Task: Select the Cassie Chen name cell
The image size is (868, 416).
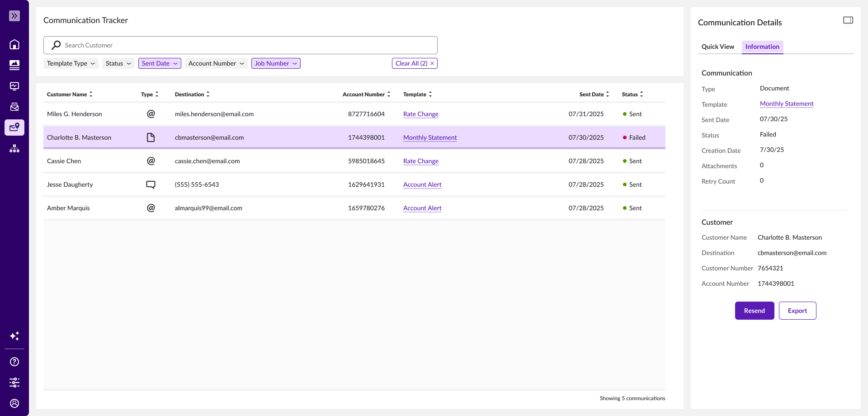Action: [64, 161]
